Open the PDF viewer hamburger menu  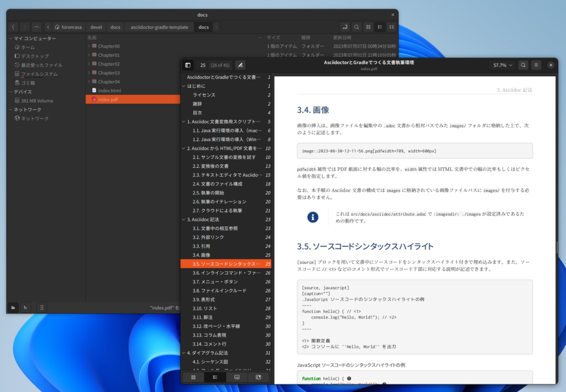pyautogui.click(x=536, y=65)
